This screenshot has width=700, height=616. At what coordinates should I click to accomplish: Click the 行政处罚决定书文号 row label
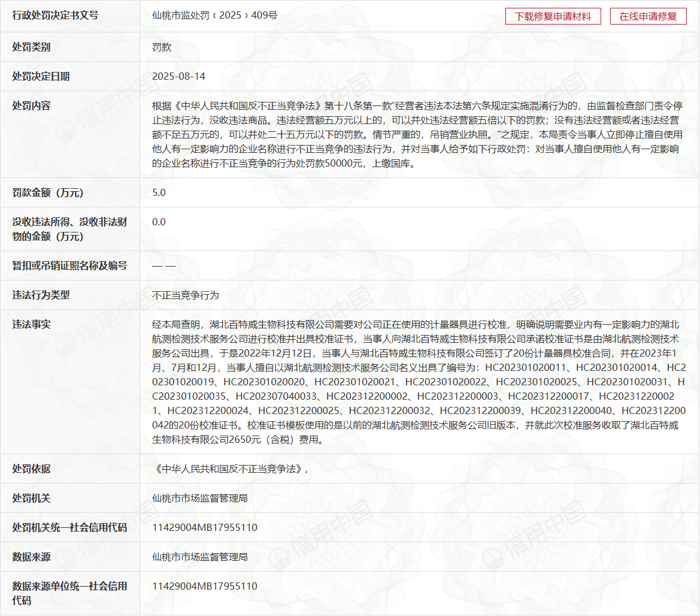click(x=55, y=16)
